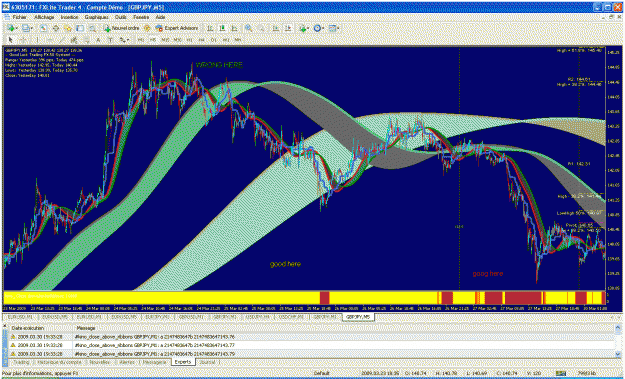Select the horizontal line tool
The image size is (625, 379).
point(50,40)
